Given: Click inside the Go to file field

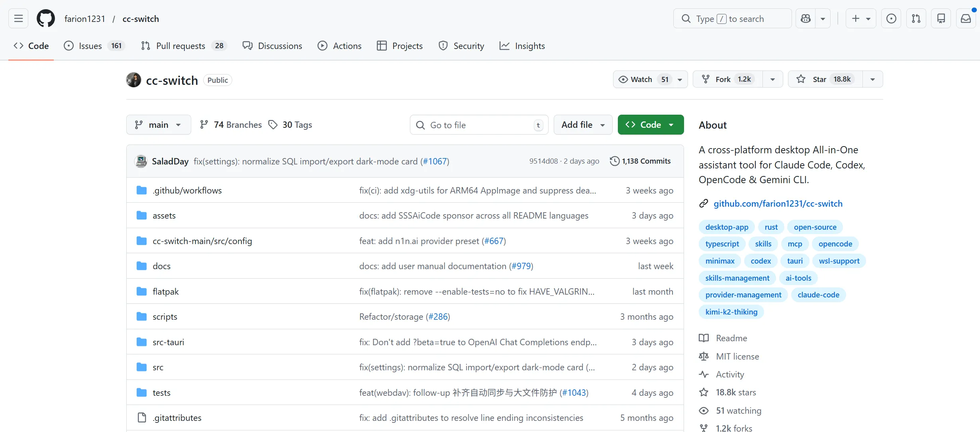Looking at the screenshot, I should coord(478,124).
